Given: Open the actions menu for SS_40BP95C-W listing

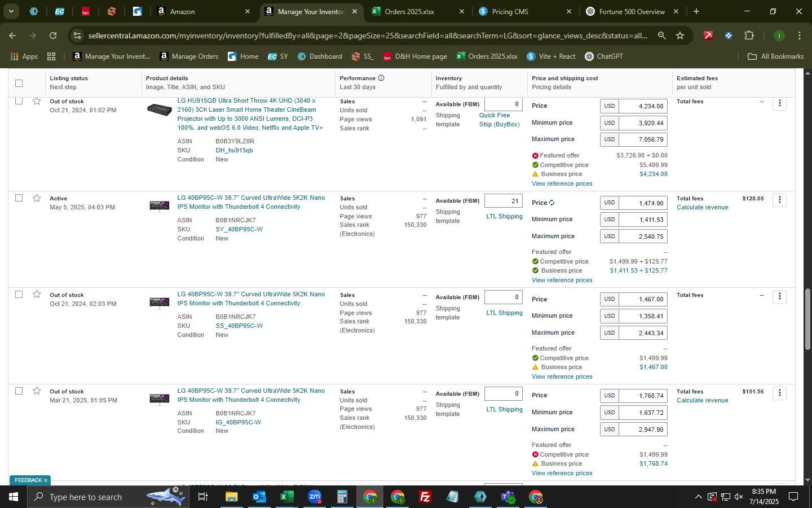Looking at the screenshot, I should (779, 296).
